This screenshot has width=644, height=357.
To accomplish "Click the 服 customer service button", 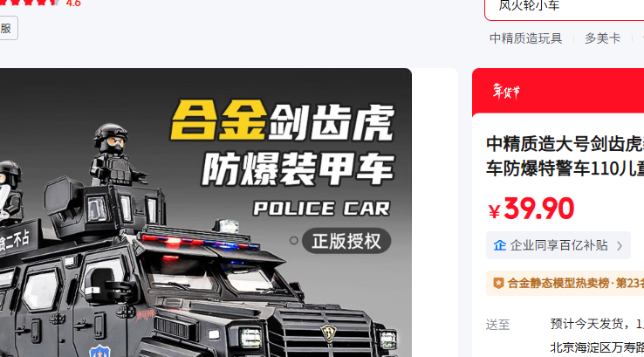I will [x=8, y=28].
